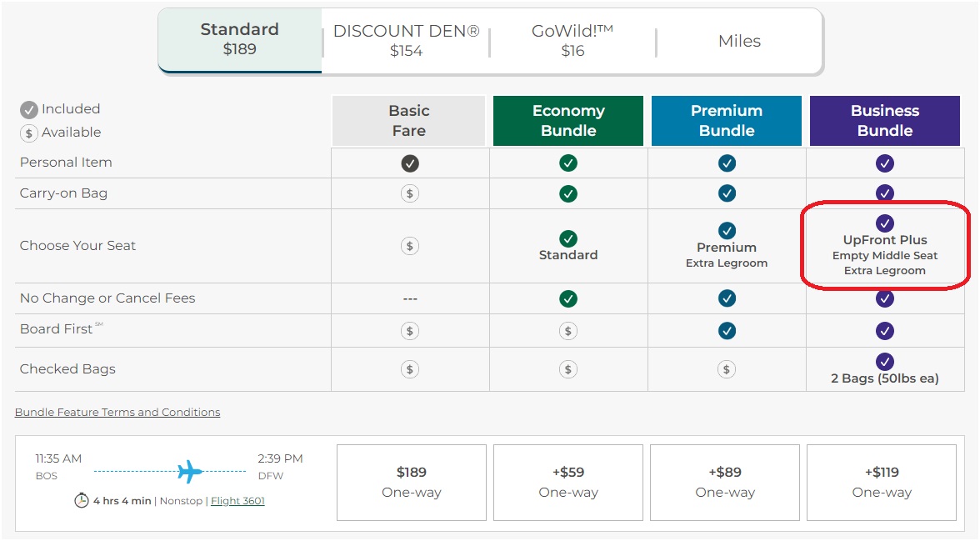980x541 pixels.
Task: Open the Flight 3601 details link
Action: (x=237, y=501)
